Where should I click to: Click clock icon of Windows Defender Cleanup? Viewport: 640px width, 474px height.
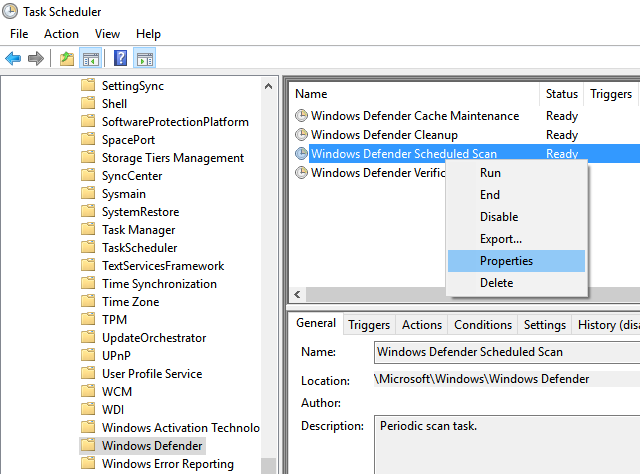[301, 135]
